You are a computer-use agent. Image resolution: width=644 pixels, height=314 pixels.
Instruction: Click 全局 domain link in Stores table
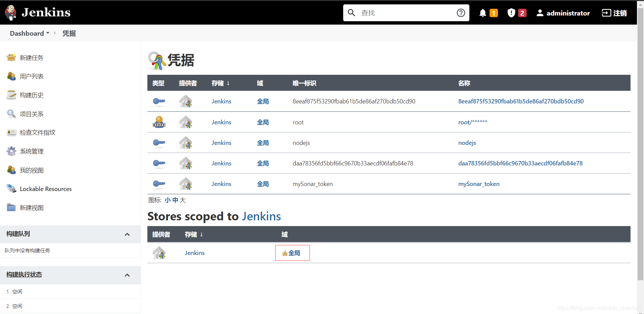tap(294, 253)
